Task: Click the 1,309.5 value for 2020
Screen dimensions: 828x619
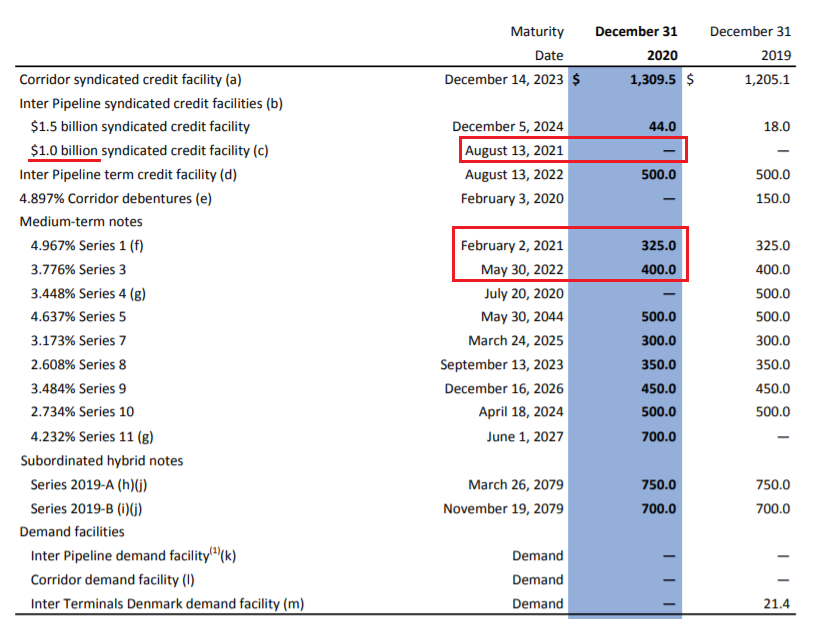Action: click(x=653, y=80)
